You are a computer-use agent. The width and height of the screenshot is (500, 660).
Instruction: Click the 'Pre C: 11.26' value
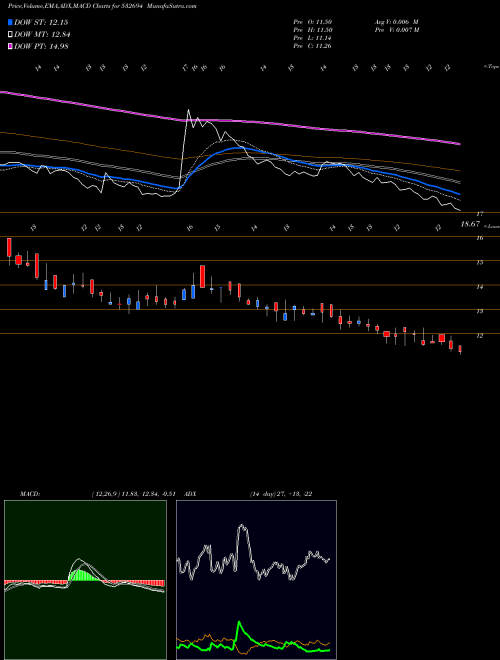313,46
